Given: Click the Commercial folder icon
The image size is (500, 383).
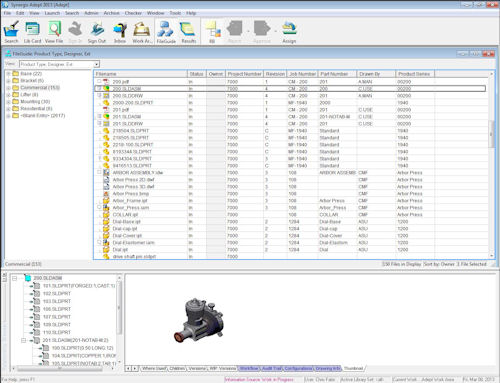Looking at the screenshot, I should (15, 88).
